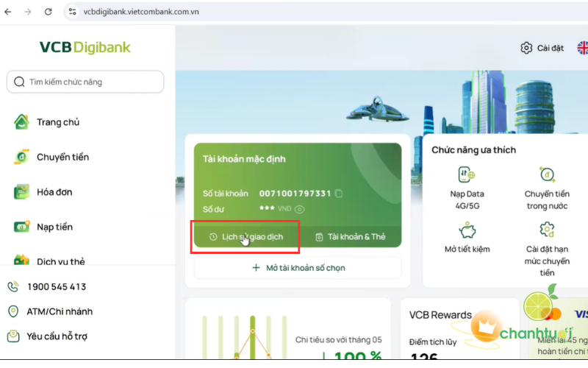The height and width of the screenshot is (368, 588).
Task: Click the Trang chủ house icon
Action: click(x=21, y=122)
